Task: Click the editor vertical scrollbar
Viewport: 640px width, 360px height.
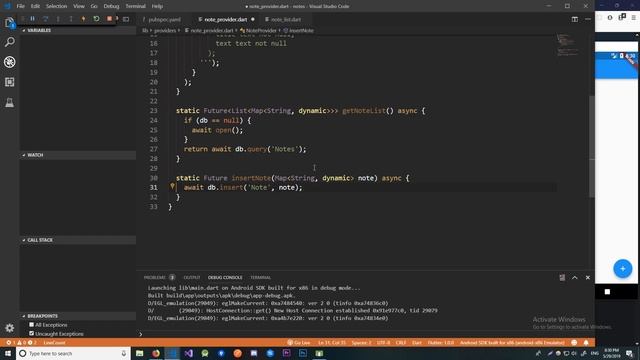Action: (592, 147)
